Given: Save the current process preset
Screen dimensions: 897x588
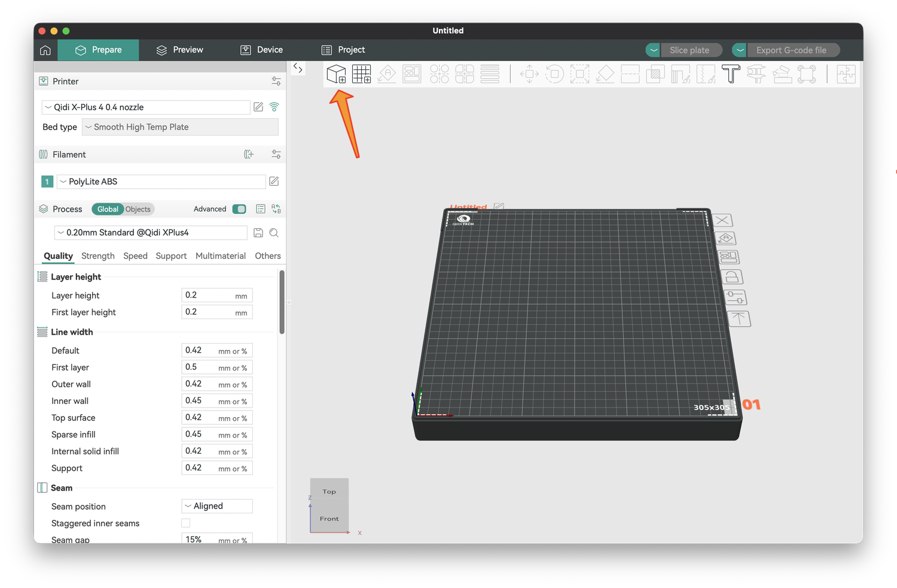Looking at the screenshot, I should pyautogui.click(x=258, y=232).
